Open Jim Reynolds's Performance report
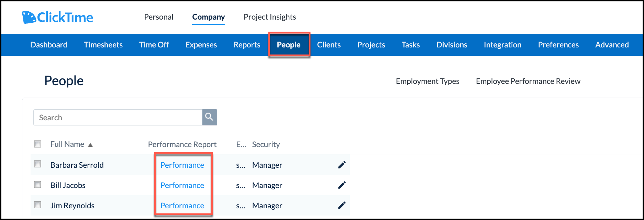644x220 pixels. coord(182,206)
